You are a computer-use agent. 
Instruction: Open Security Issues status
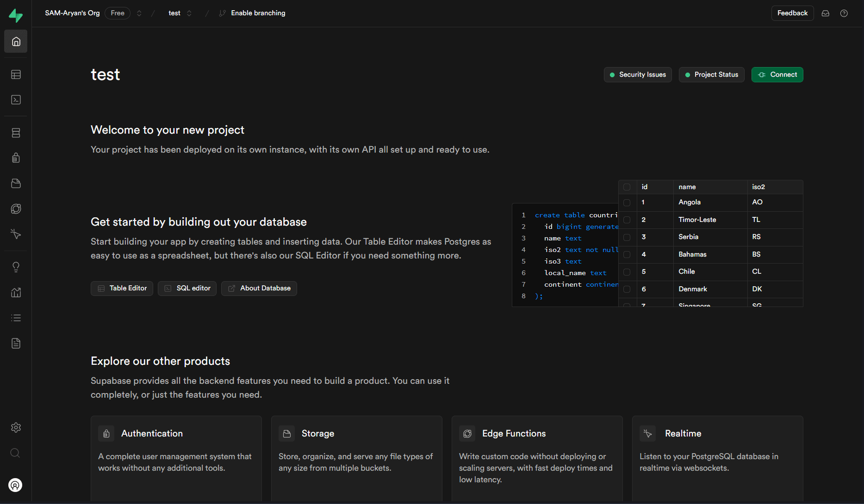coord(638,75)
